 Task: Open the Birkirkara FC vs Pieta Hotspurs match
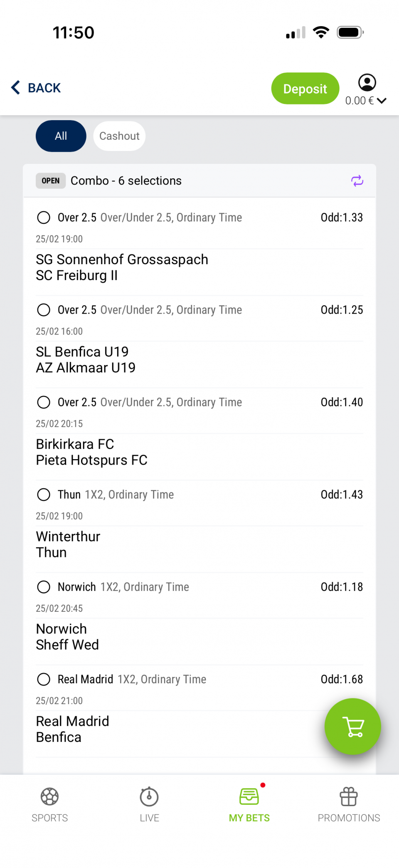[91, 452]
